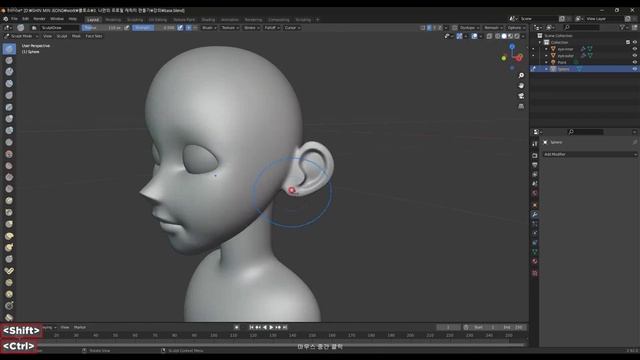Open the Texture dropdown
The width and height of the screenshot is (640, 360).
click(230, 28)
